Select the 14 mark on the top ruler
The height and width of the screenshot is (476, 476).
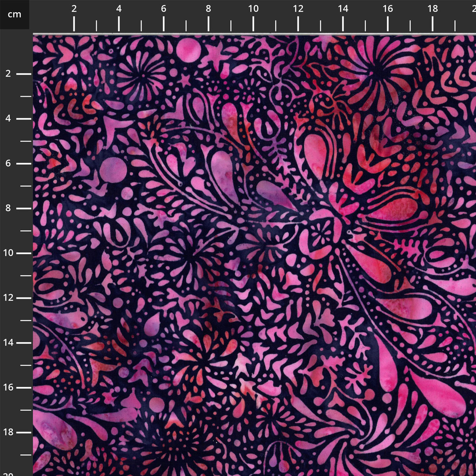pyautogui.click(x=343, y=9)
